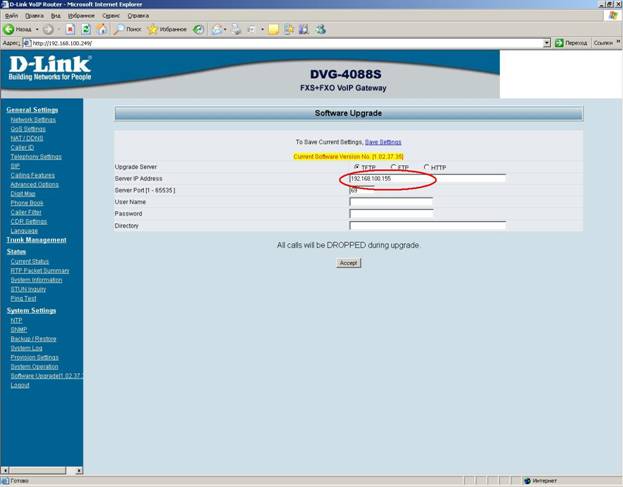623x487 pixels.
Task: Open Current Status in the sidebar
Action: coord(29,261)
